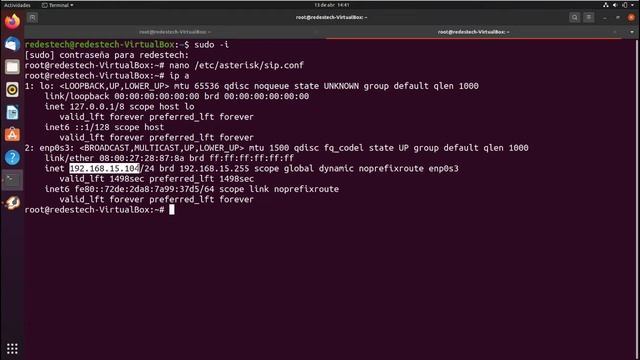Screen dimensions: 640x360
Task: Click the 'sudo -i' command text
Action: click(x=211, y=44)
